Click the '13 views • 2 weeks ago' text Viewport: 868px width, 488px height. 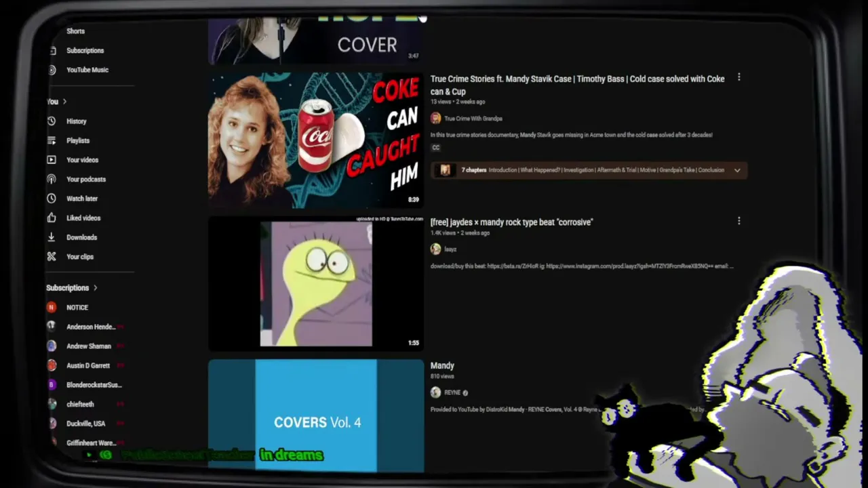click(x=458, y=102)
